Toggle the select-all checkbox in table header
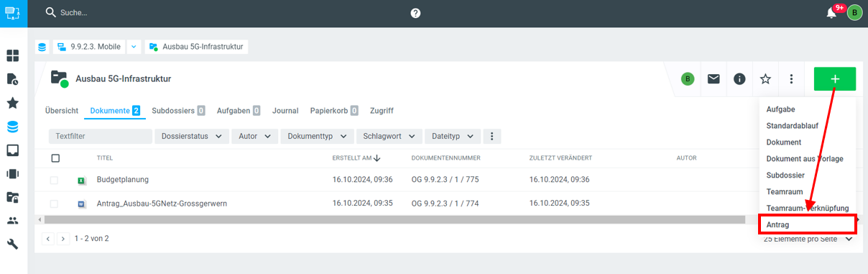Screen dimensions: 868x274 pos(55,158)
